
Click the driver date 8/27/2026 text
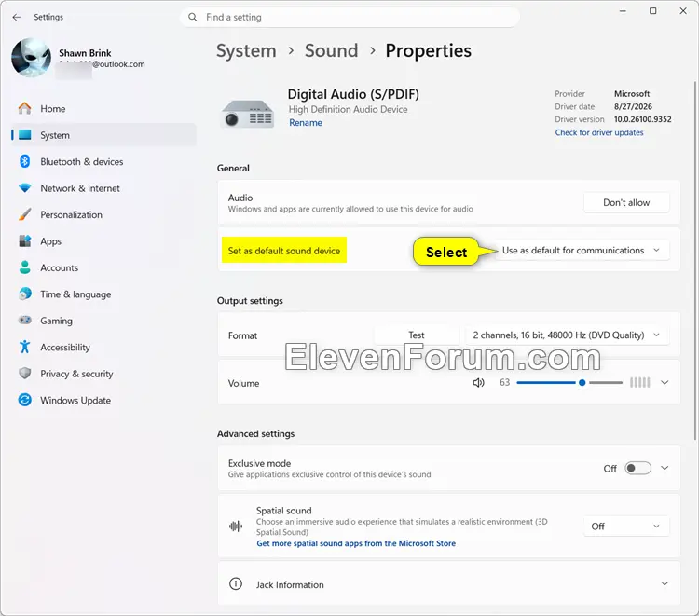click(633, 106)
